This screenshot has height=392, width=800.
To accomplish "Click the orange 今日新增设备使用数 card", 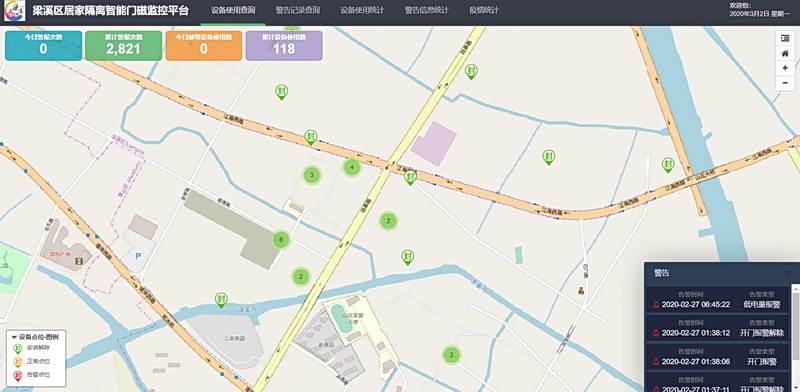I will 204,46.
